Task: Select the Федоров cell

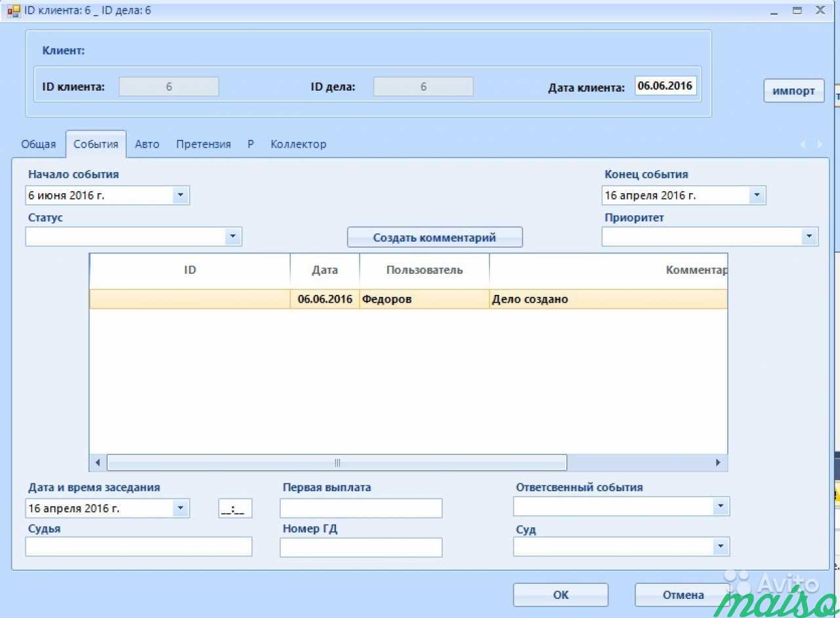Action: pos(424,299)
